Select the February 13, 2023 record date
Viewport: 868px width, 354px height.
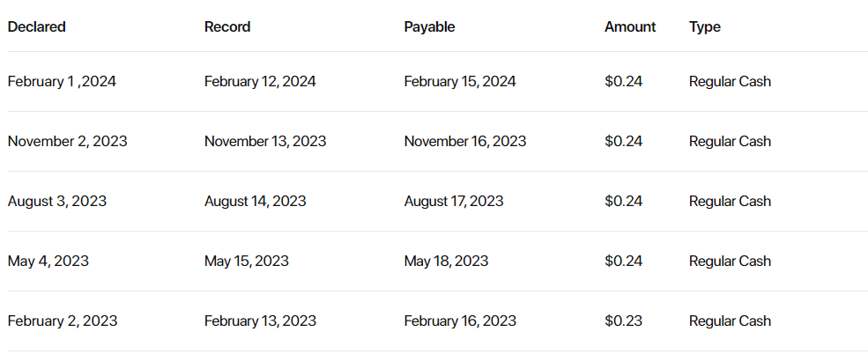pos(260,321)
